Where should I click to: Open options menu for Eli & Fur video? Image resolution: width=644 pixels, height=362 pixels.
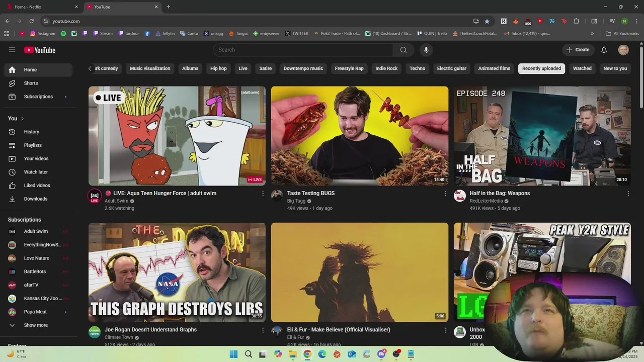tap(445, 330)
